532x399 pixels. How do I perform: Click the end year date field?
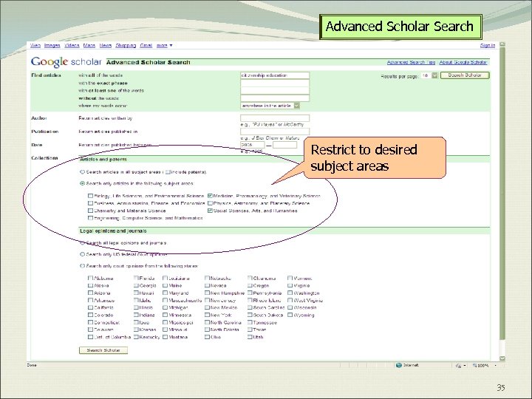click(284, 145)
